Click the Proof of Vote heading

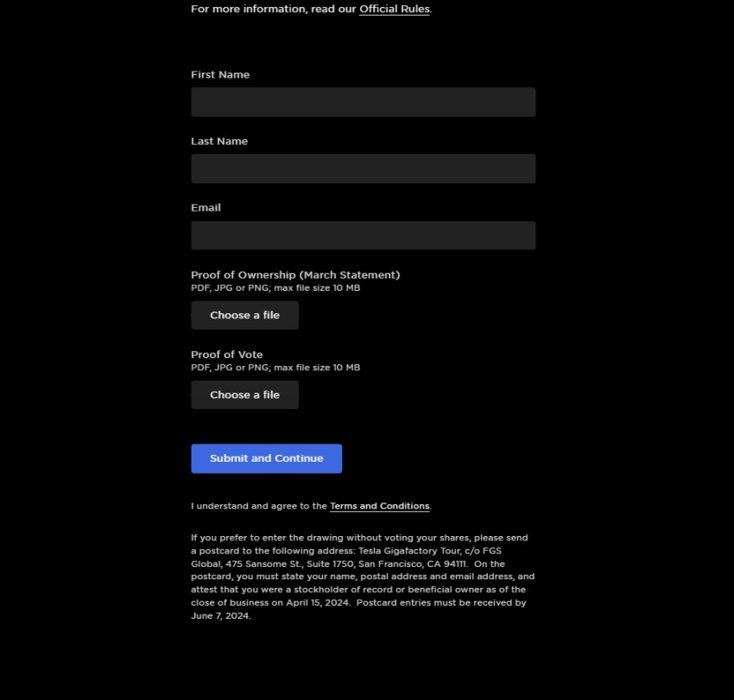(x=226, y=355)
